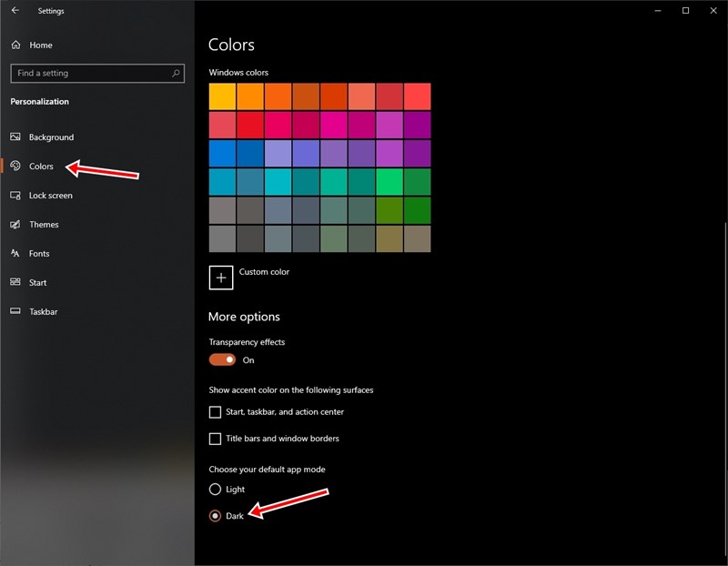Select Taskbar in the sidebar
Screen dimensions: 728x566
tap(43, 311)
